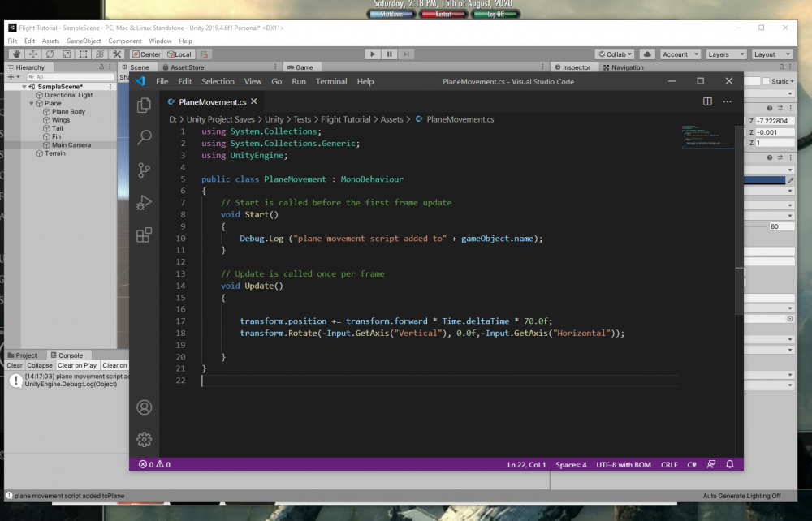Open VS Code notifications bell
The height and width of the screenshot is (521, 812).
[x=730, y=464]
